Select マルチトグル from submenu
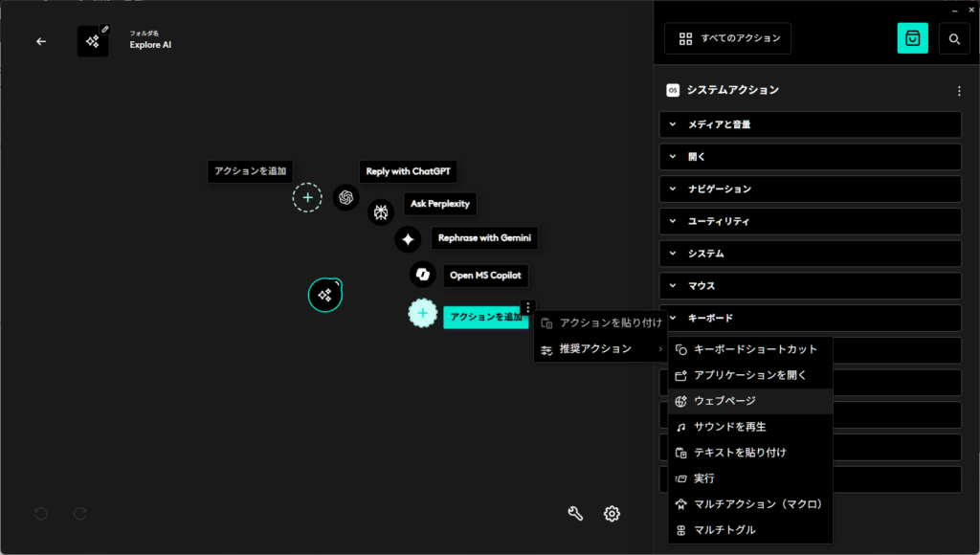Viewport: 980px width, 555px height. tap(750, 530)
